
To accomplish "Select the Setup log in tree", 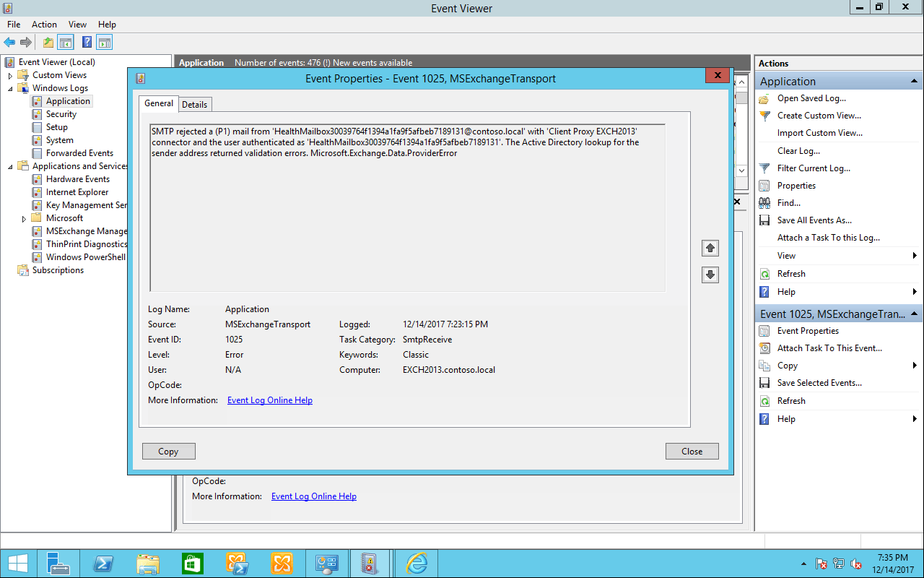I will pyautogui.click(x=56, y=127).
